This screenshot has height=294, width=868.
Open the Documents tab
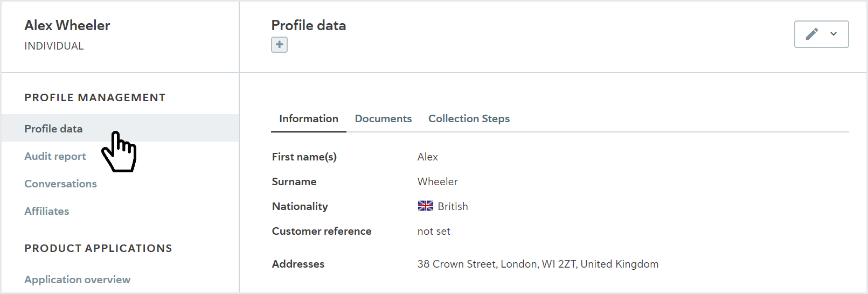[x=383, y=118]
